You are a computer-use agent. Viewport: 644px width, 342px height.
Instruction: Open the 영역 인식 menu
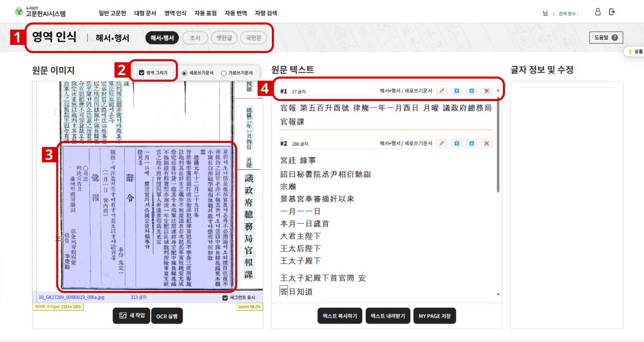pos(175,13)
